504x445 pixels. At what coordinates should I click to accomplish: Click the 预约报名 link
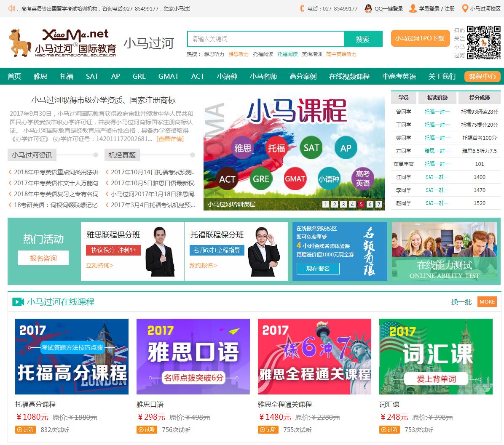[203, 265]
